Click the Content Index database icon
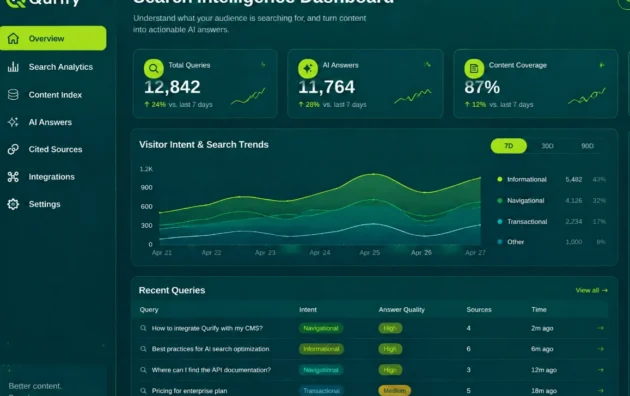The image size is (630, 396). tap(13, 95)
